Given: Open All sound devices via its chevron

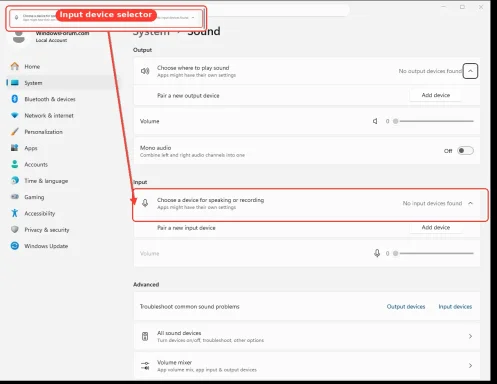Looking at the screenshot, I should [x=470, y=336].
